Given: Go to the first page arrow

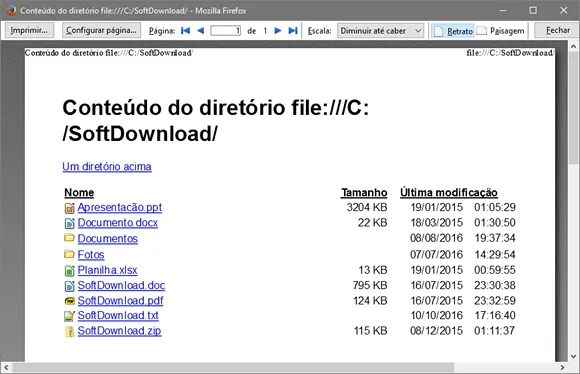Looking at the screenshot, I should click(x=185, y=31).
